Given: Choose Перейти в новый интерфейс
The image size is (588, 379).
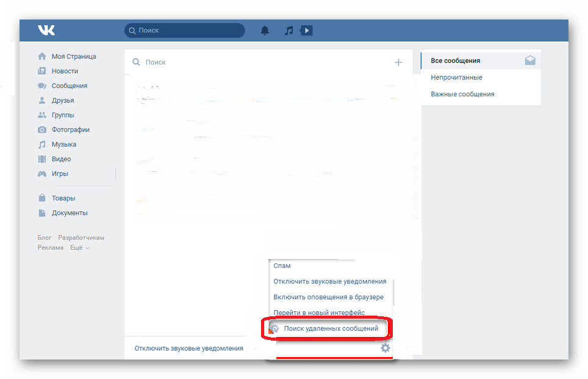Looking at the screenshot, I should pos(319,313).
